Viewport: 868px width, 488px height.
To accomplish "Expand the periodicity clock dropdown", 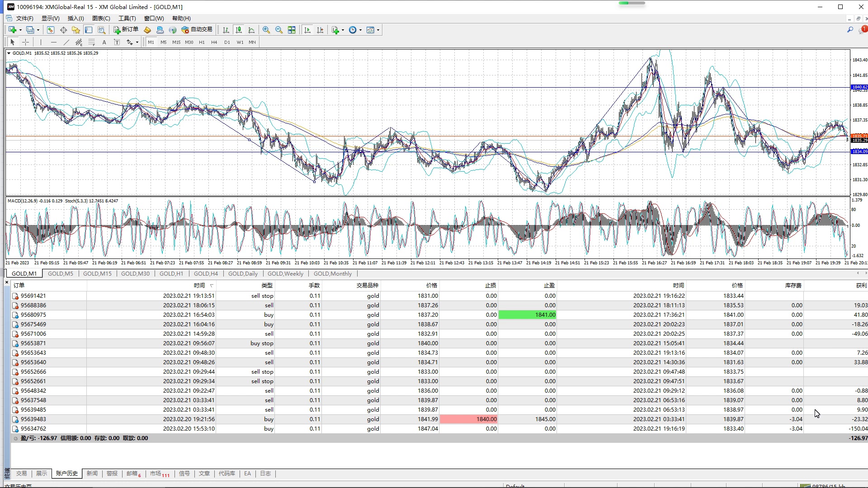I will (360, 30).
